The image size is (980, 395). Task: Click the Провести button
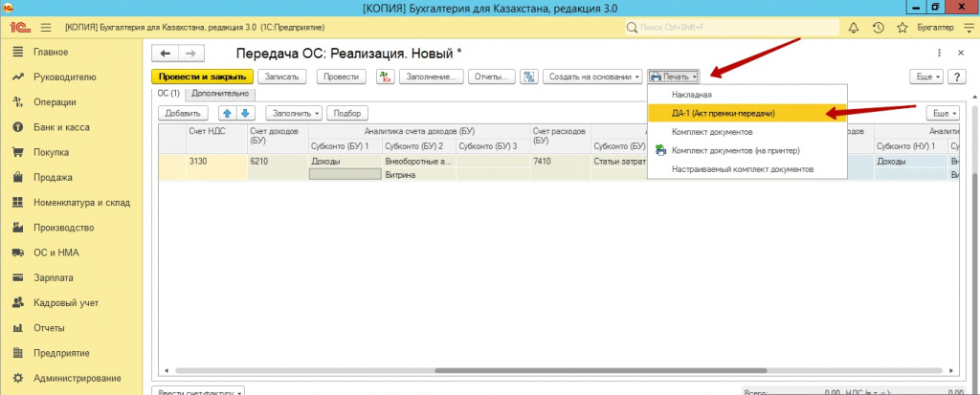[342, 77]
